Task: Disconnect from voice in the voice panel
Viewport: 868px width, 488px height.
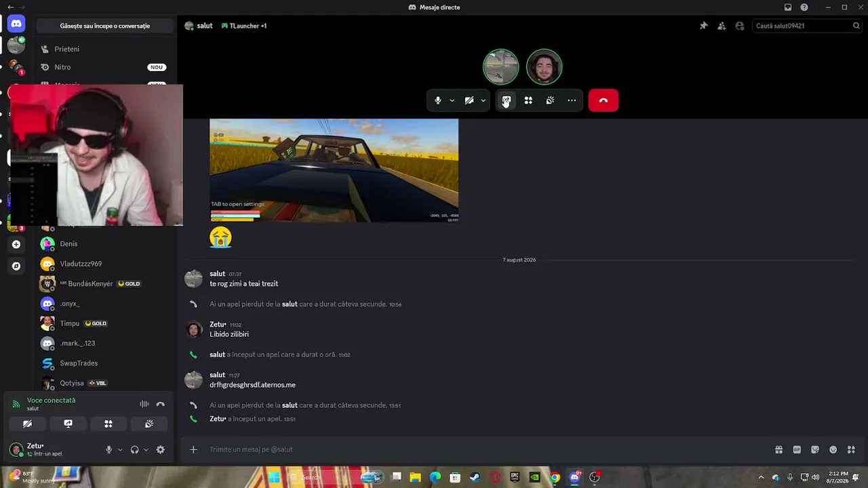Action: click(161, 404)
